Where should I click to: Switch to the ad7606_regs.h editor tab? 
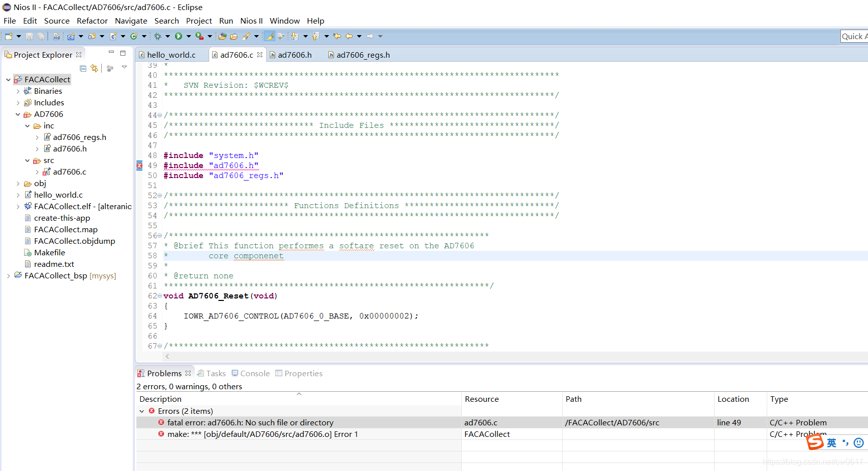(359, 55)
